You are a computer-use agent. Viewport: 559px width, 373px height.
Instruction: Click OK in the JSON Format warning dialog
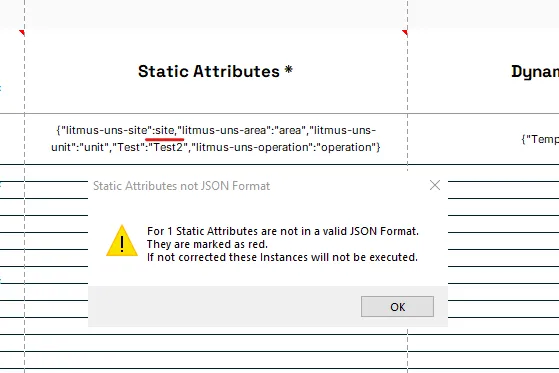pyautogui.click(x=397, y=306)
